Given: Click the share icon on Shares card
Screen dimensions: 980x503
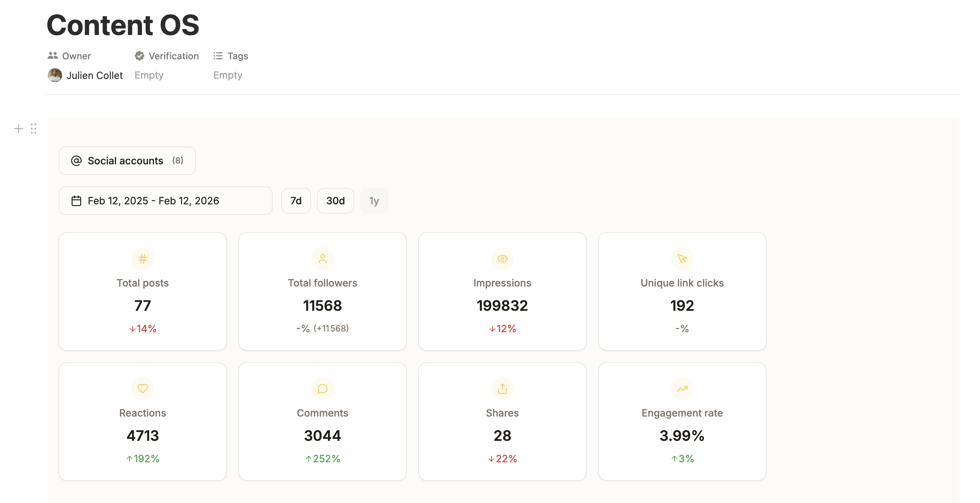Looking at the screenshot, I should click(x=502, y=389).
